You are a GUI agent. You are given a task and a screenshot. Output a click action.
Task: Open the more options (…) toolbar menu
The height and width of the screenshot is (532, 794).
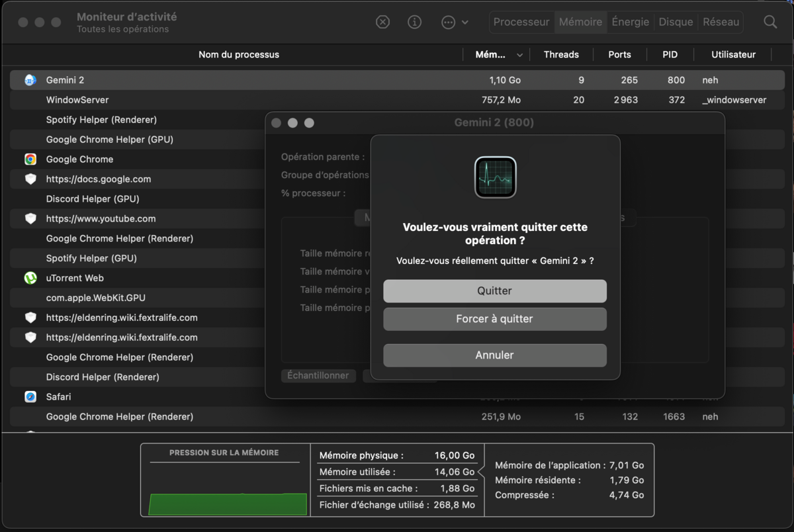tap(455, 22)
